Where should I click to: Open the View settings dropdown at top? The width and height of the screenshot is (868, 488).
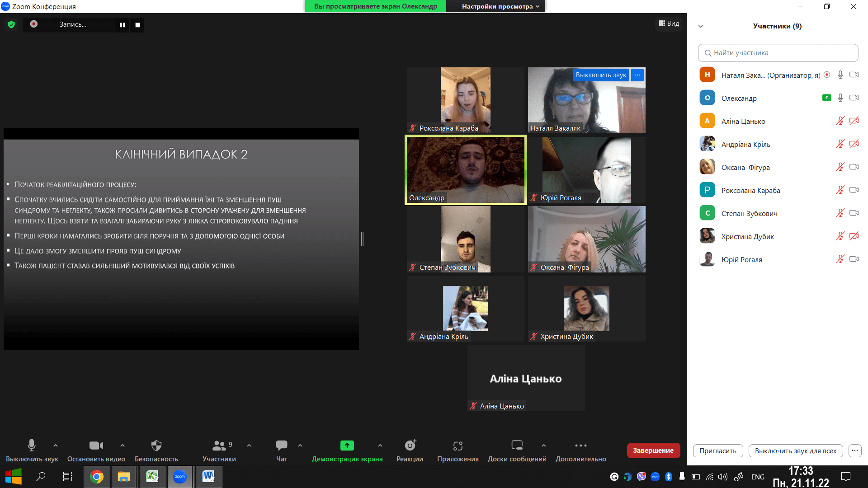[x=500, y=6]
